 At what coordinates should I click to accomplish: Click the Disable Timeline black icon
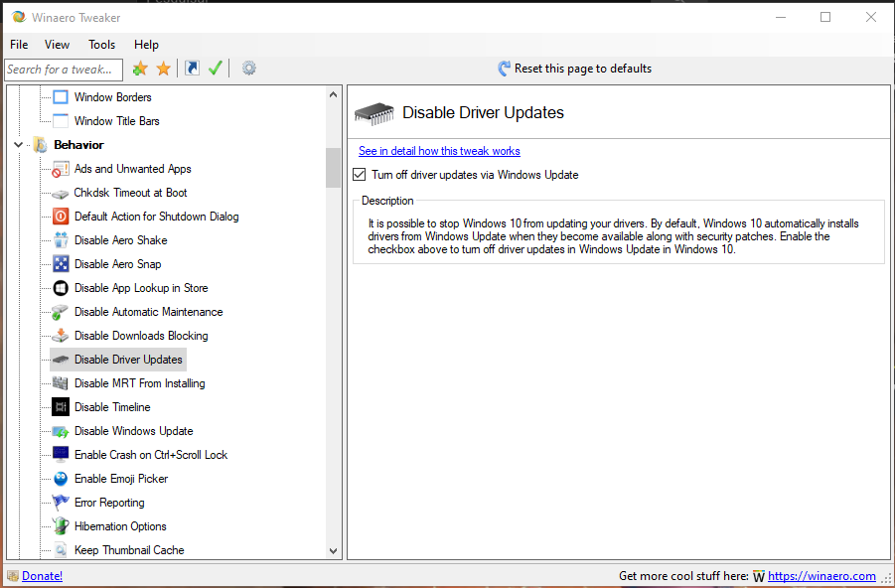click(x=61, y=407)
